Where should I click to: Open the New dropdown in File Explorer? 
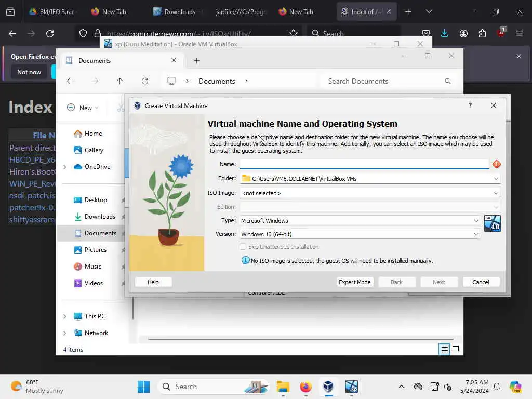(x=83, y=108)
